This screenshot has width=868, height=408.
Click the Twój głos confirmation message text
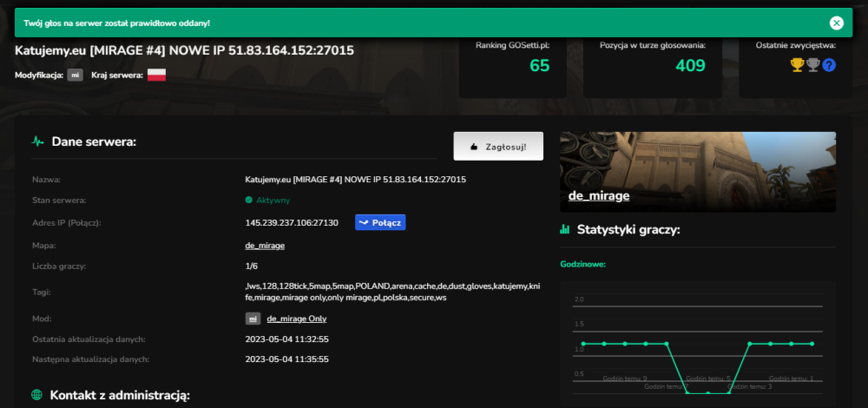point(117,23)
